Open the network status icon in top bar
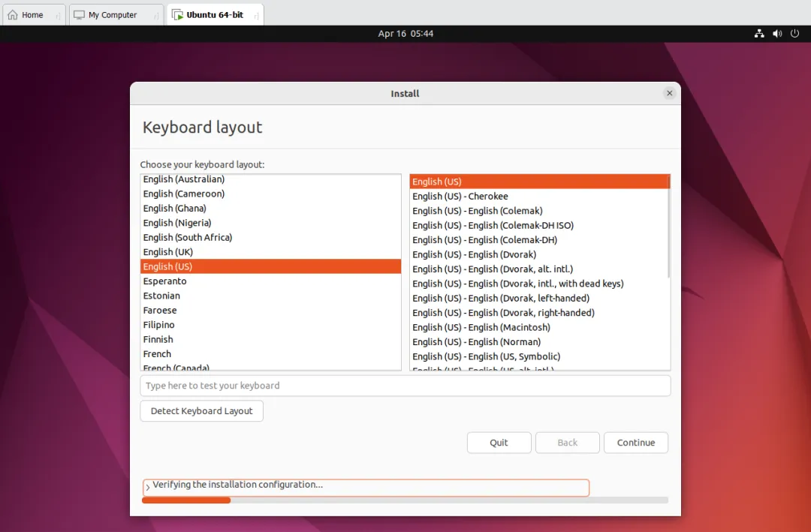Viewport: 811px width, 532px height. pos(758,34)
